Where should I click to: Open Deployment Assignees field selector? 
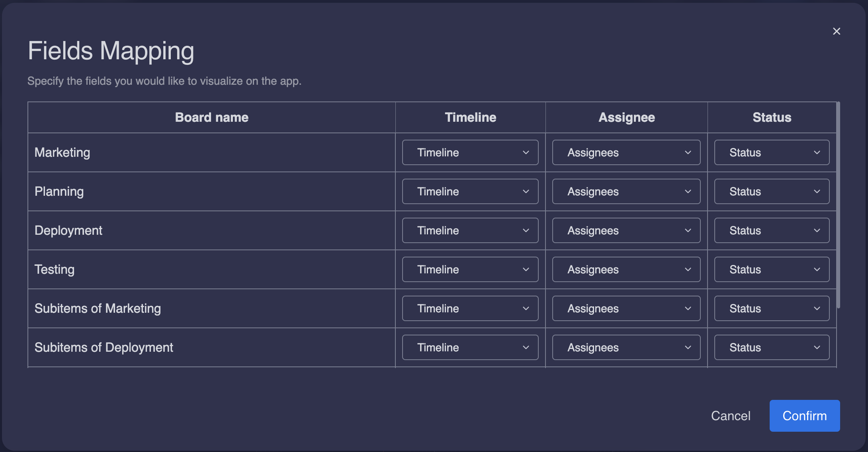pyautogui.click(x=626, y=230)
